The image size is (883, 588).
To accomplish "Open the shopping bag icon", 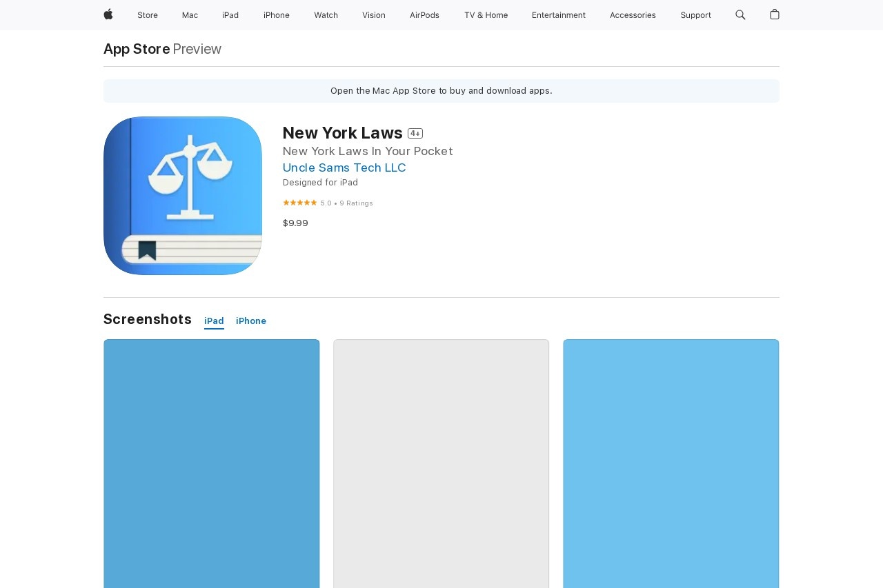I will pyautogui.click(x=775, y=14).
